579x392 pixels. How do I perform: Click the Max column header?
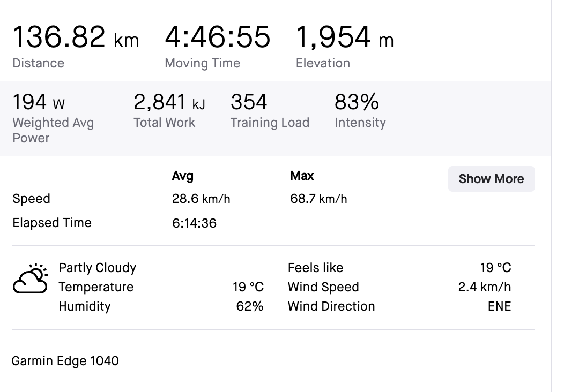click(x=302, y=176)
